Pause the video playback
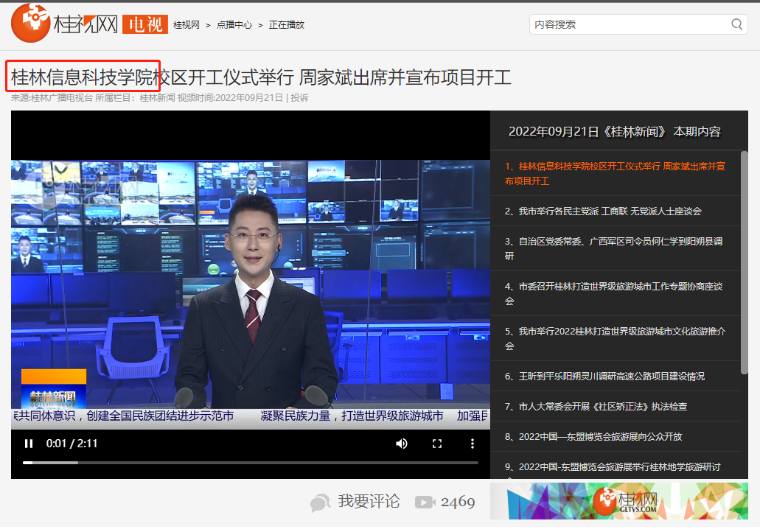Image resolution: width=760 pixels, height=532 pixels. click(x=29, y=444)
